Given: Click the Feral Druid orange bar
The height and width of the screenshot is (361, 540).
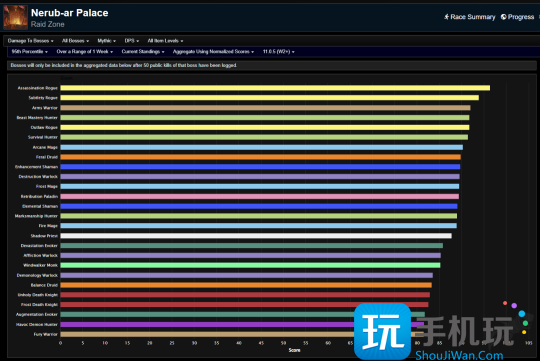Looking at the screenshot, I should 261,157.
